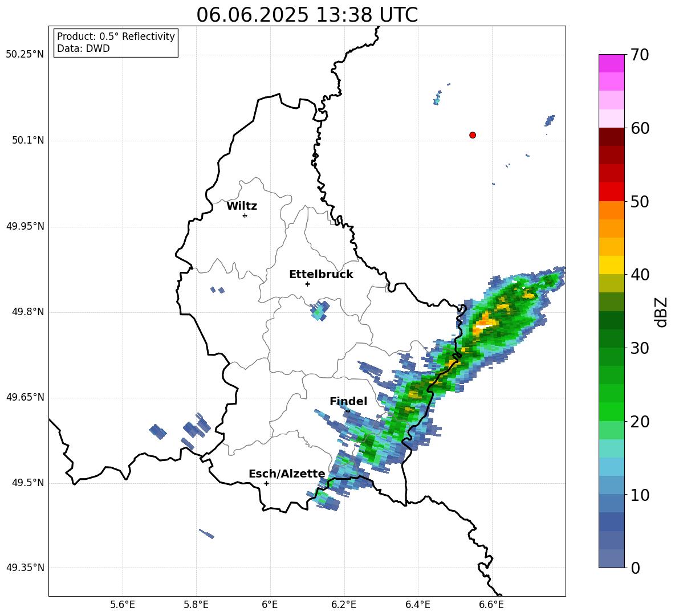675x616 pixels.
Task: Click the bright red colorbar segment above 50
Action: point(611,192)
